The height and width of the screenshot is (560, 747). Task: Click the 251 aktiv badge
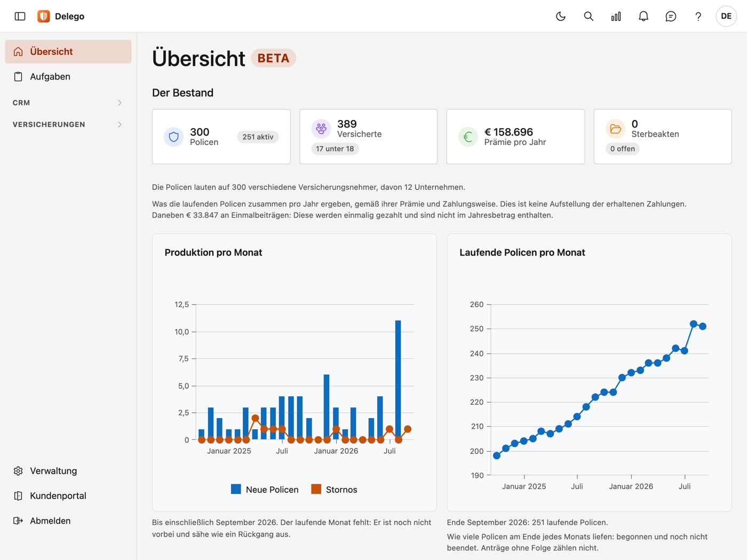pos(258,137)
